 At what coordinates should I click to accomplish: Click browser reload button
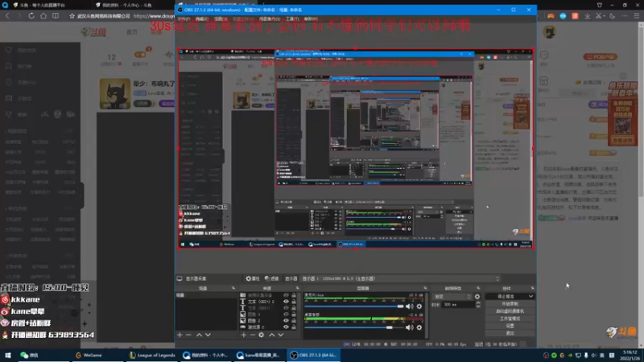click(x=31, y=15)
